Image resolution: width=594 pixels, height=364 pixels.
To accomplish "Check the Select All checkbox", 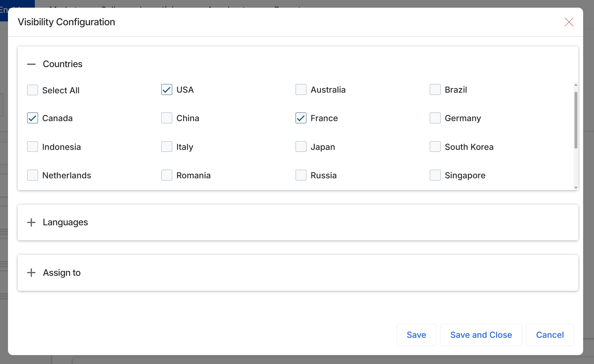I will [x=33, y=90].
